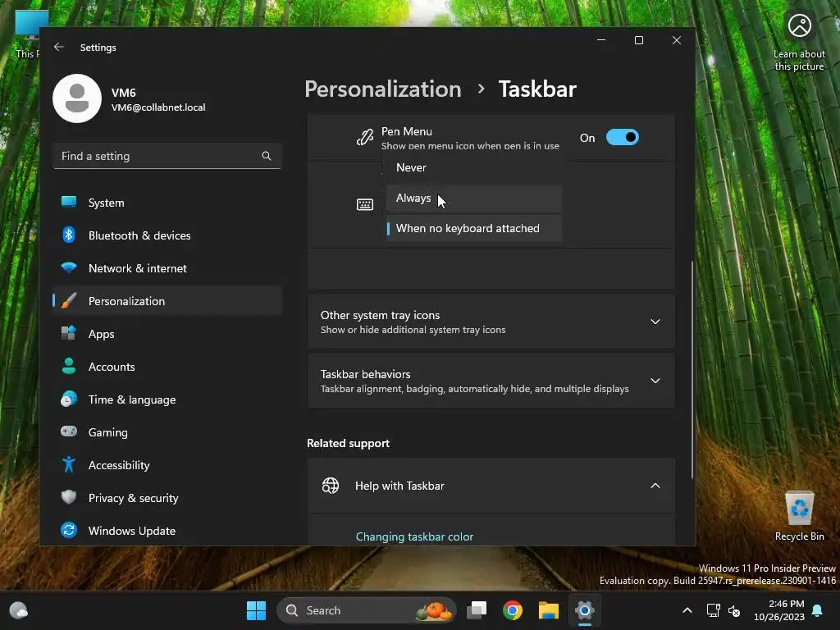Go to Personalization in breadcrumb
Screen dimensions: 840x630
pos(382,89)
